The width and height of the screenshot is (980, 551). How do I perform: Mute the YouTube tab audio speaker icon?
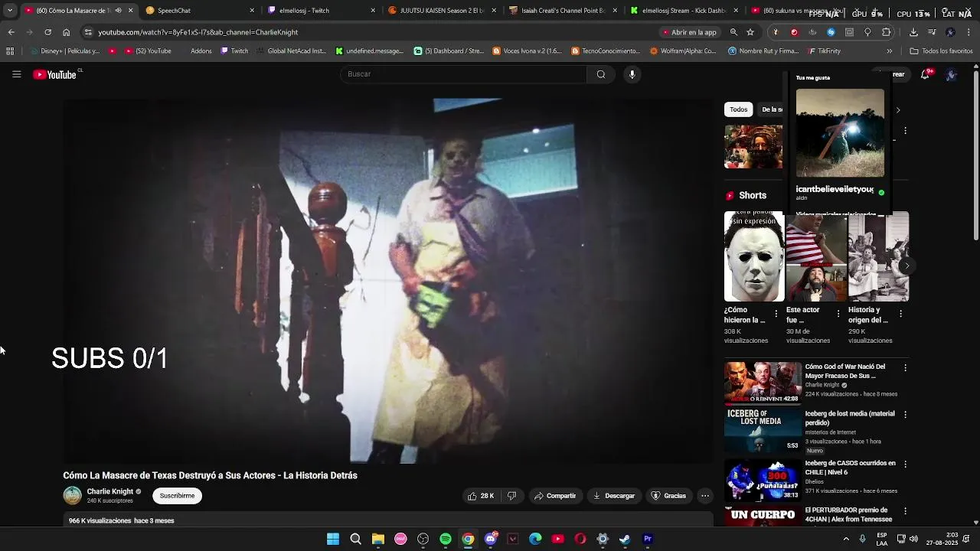(x=118, y=11)
